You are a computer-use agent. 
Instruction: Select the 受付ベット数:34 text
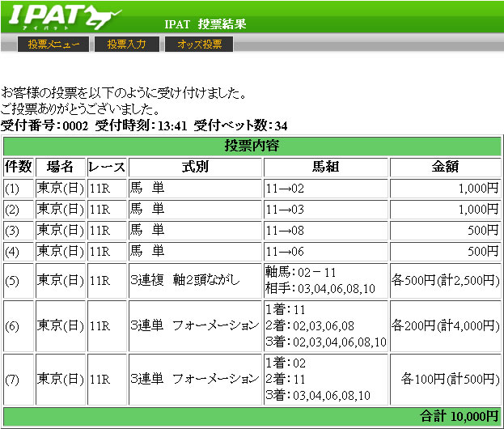240,125
